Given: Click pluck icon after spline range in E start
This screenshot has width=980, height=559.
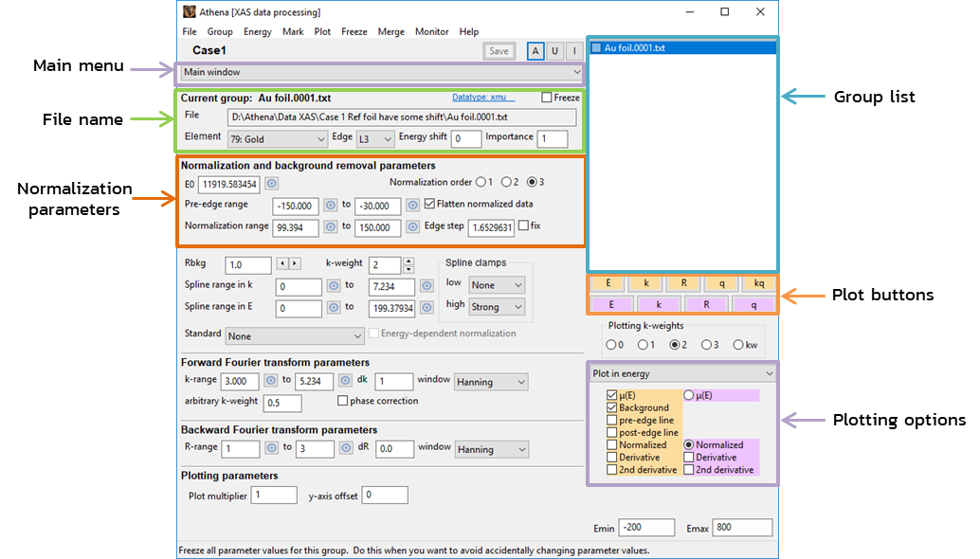Looking at the screenshot, I should tap(334, 307).
